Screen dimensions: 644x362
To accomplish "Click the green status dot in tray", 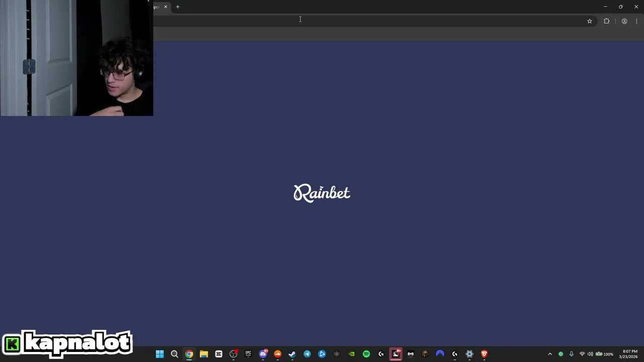I will tap(561, 354).
